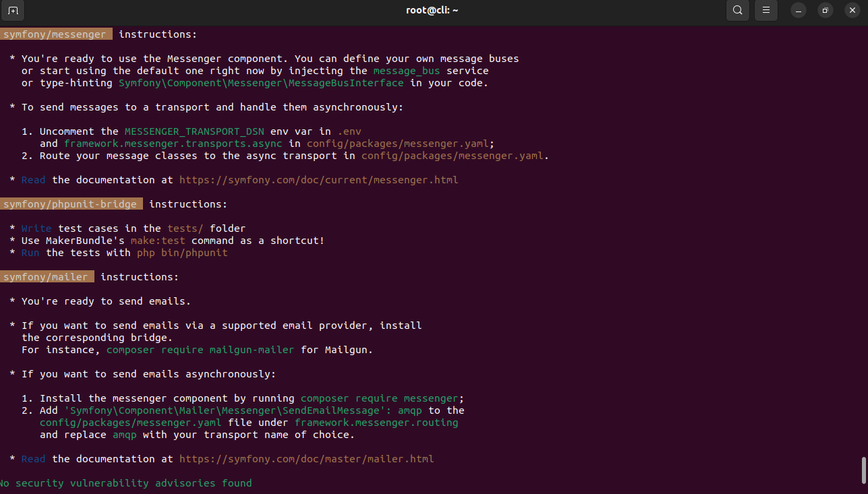Screen dimensions: 868x494
Task: Click 'No security vulnerability advisories found'
Action: pyautogui.click(x=125, y=483)
